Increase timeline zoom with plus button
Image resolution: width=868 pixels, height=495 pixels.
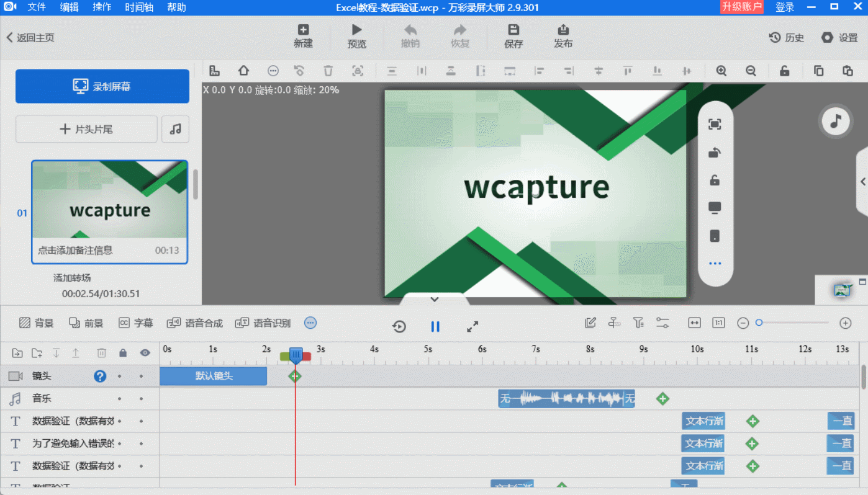(845, 323)
